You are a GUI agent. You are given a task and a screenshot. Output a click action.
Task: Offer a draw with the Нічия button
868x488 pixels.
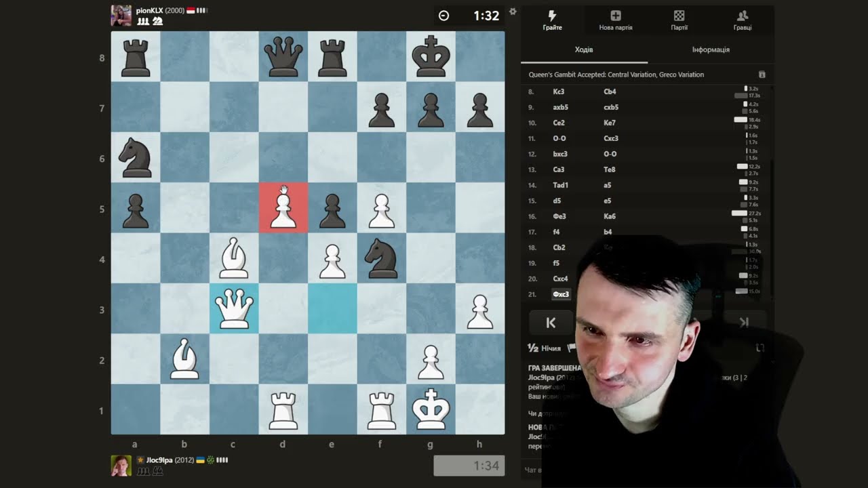click(x=545, y=348)
